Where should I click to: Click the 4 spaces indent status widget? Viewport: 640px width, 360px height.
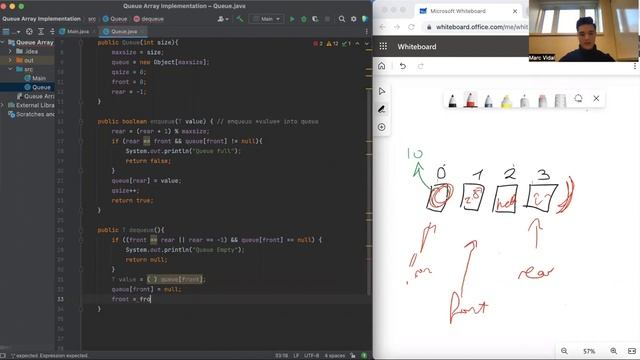(x=335, y=356)
